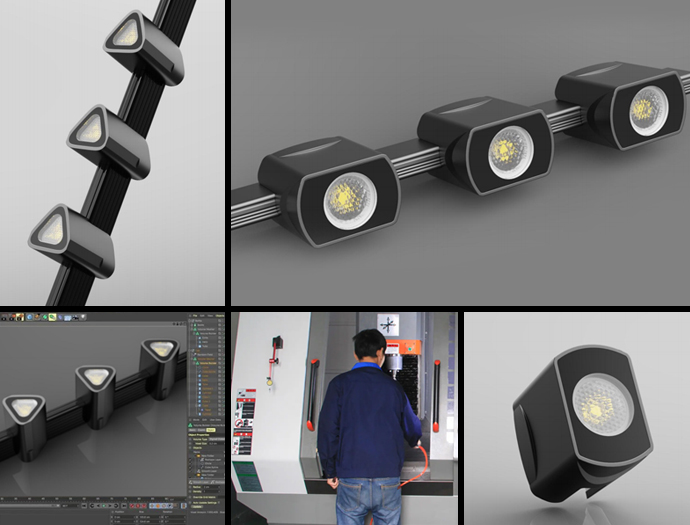Open the Volume Type dropdown

tap(217, 439)
